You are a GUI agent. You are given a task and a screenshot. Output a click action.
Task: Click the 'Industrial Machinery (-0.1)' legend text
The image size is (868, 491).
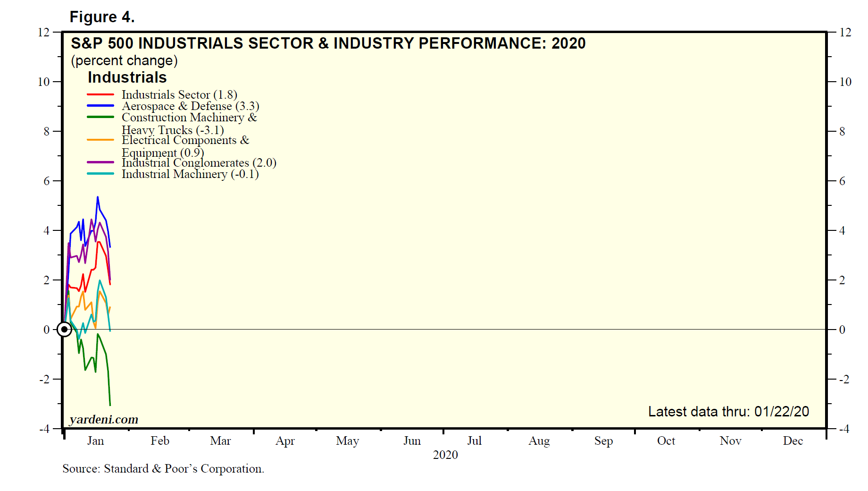[x=190, y=174]
